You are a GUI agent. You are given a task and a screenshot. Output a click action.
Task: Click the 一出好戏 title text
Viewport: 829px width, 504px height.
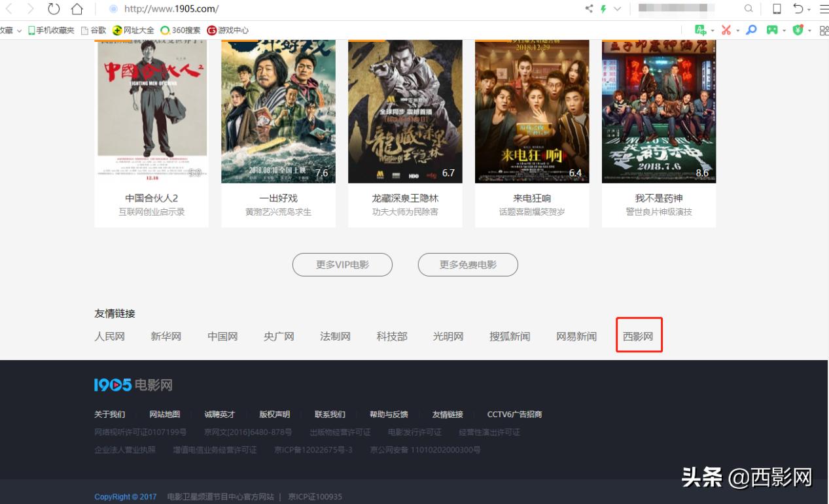(278, 198)
